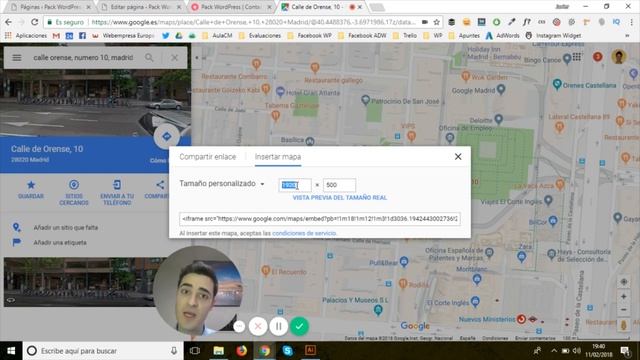Viewport: 640px width, 360px height.
Task: Click Enviar a tu teléfono icon
Action: [x=117, y=185]
